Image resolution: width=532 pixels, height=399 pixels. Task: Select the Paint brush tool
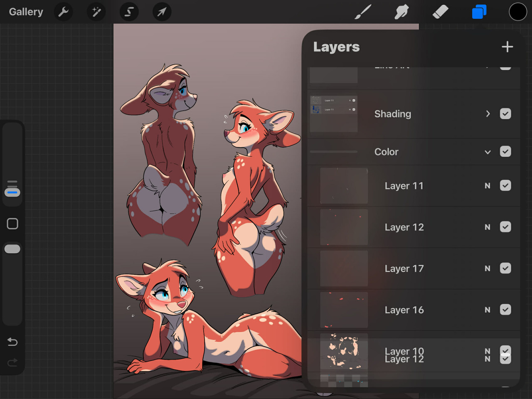tap(363, 12)
